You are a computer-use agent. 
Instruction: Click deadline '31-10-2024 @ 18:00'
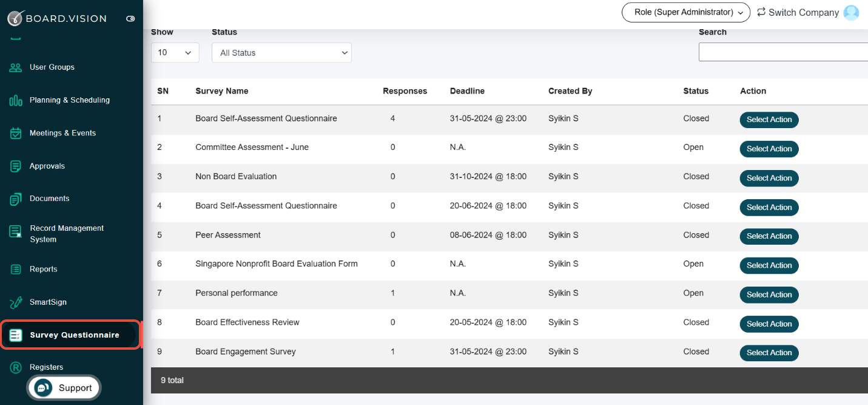(x=488, y=176)
